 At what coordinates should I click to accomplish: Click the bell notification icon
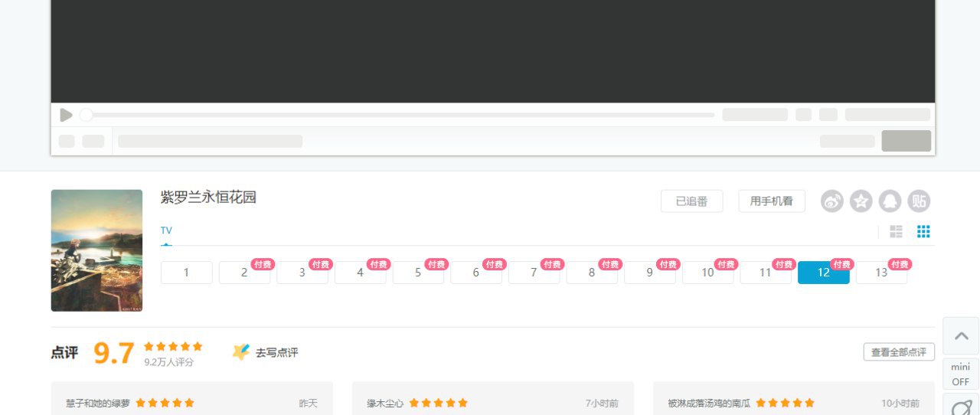click(x=890, y=201)
